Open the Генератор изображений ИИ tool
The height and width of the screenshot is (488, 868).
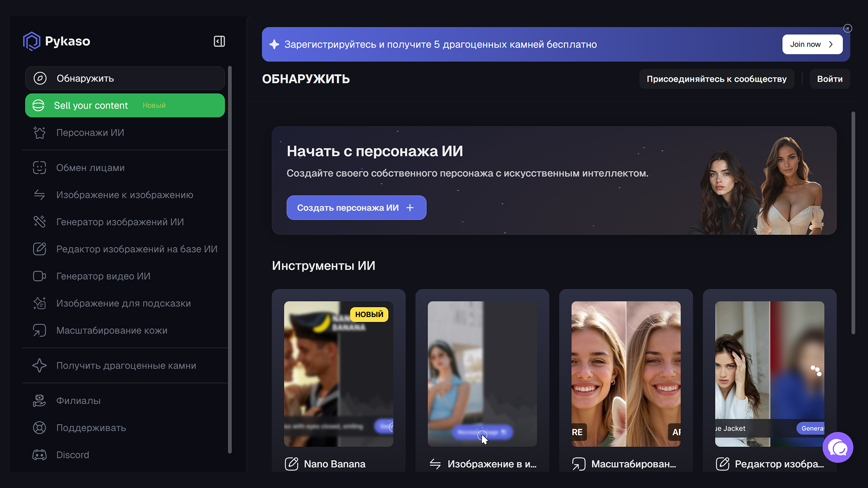click(40, 222)
